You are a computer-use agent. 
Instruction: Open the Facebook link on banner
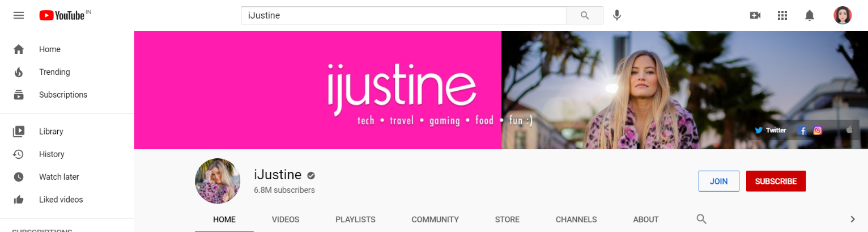click(802, 130)
